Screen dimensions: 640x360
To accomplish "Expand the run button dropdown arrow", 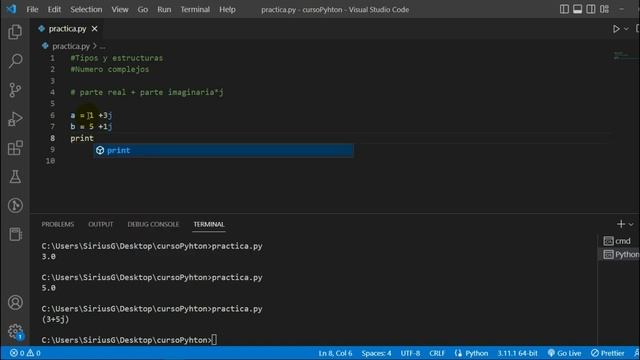I will 626,29.
